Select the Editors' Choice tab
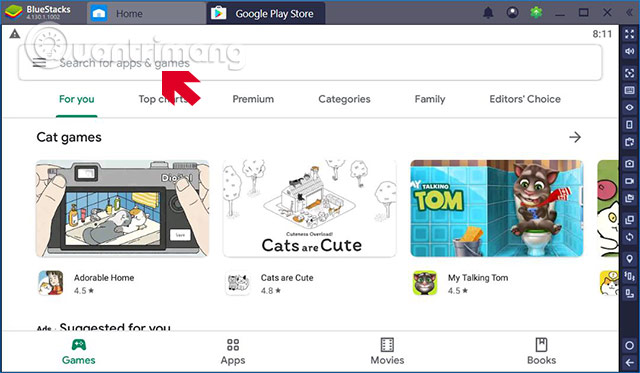 [x=525, y=99]
